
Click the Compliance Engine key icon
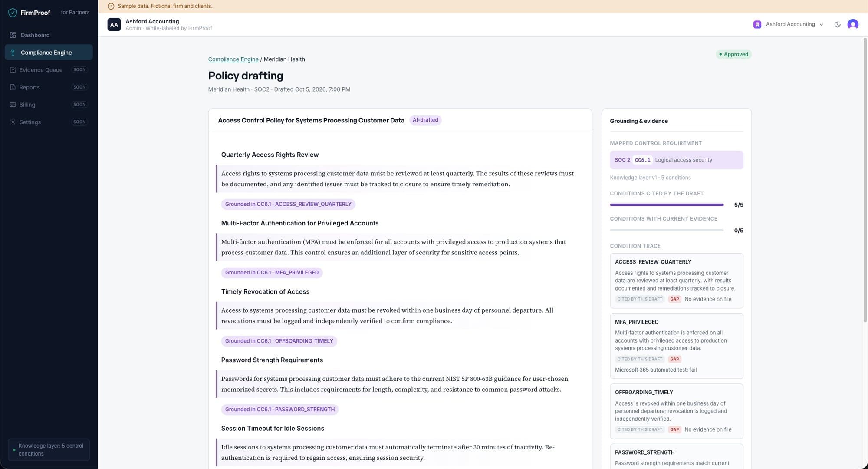(x=13, y=53)
